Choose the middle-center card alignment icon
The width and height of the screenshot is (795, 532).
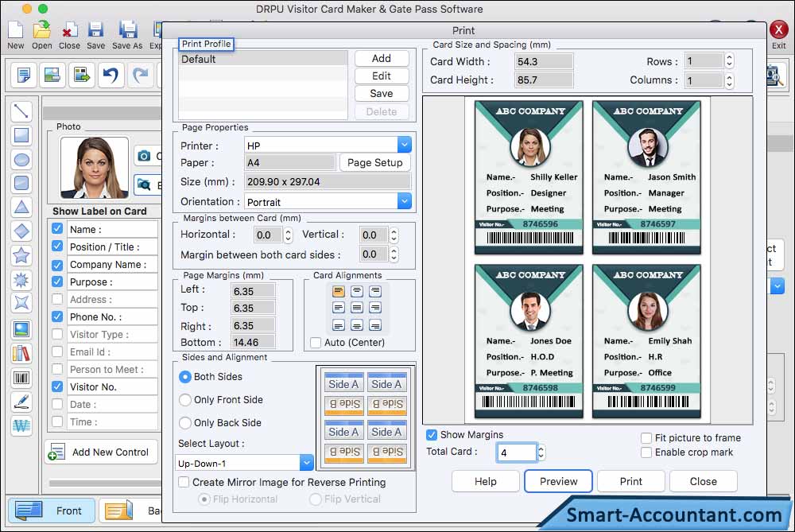click(357, 308)
